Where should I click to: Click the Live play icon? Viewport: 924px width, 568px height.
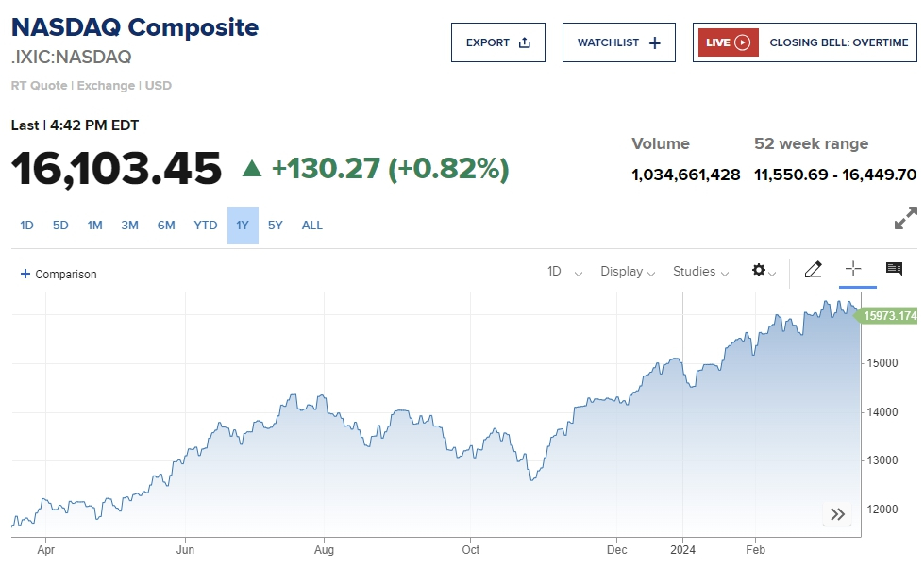pos(742,42)
